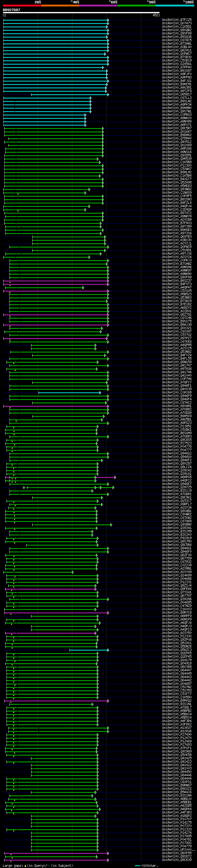The width and height of the screenshot is (197, 868).
Task: Open hit UniRef100_C6TKE6
Action: [x=176, y=342]
